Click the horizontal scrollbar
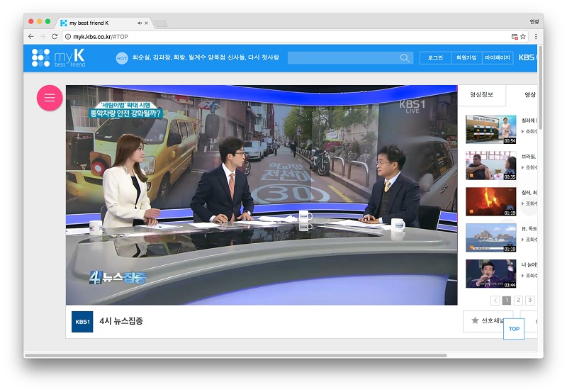Image resolution: width=567 pixels, height=392 pixels. click(236, 355)
